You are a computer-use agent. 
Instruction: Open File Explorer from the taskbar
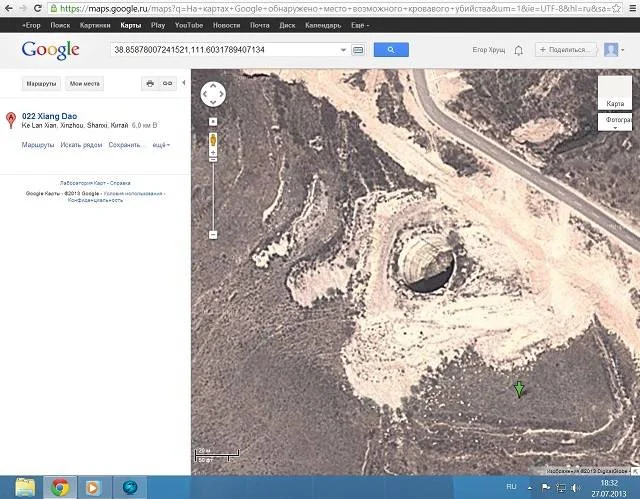click(25, 487)
